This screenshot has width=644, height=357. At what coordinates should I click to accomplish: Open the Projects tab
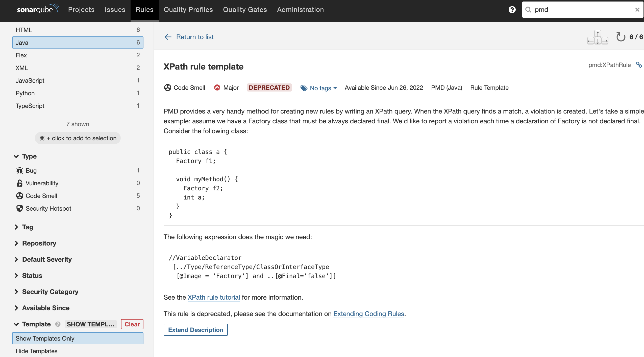pyautogui.click(x=81, y=10)
